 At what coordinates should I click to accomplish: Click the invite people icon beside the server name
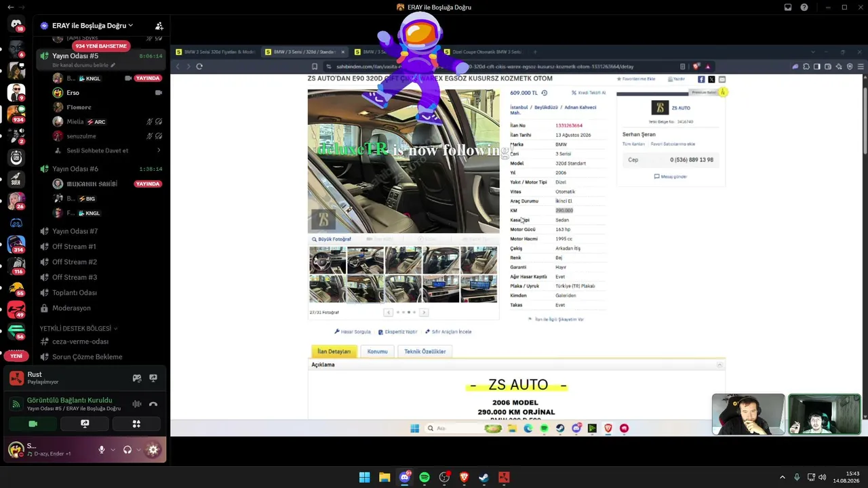point(159,26)
